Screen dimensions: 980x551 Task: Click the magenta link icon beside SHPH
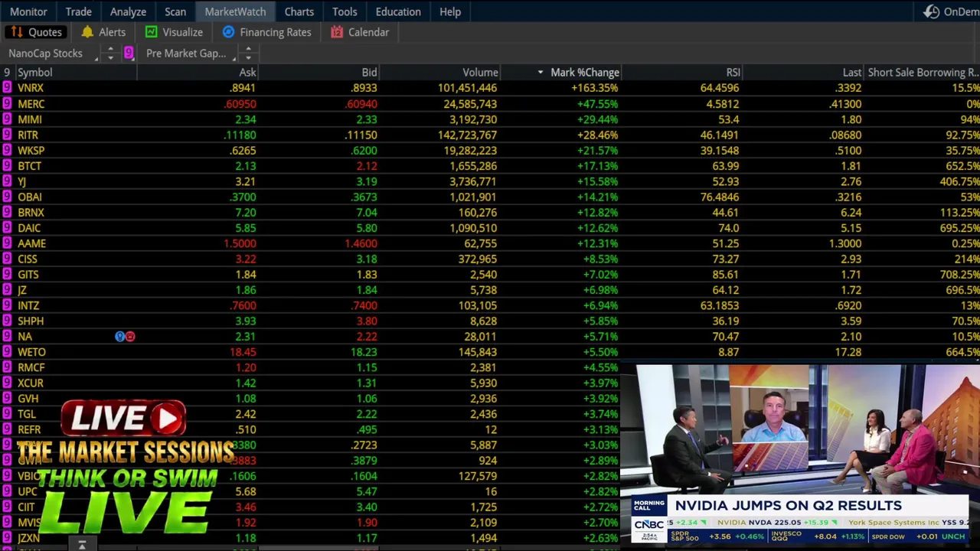pyautogui.click(x=7, y=321)
